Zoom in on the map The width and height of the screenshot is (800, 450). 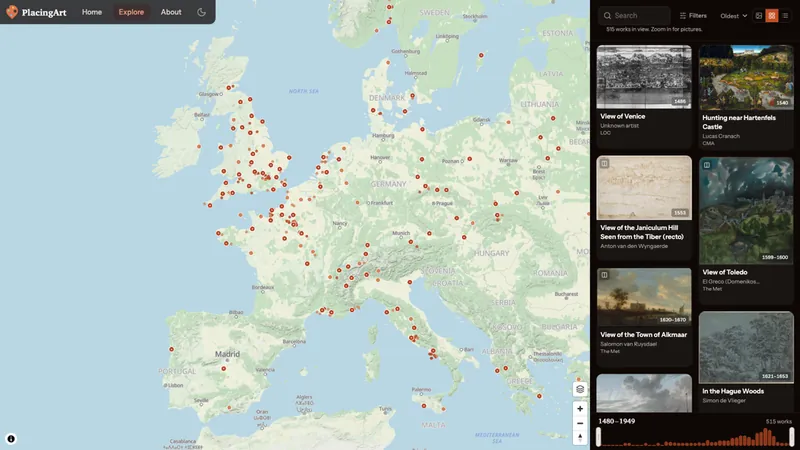pos(580,409)
